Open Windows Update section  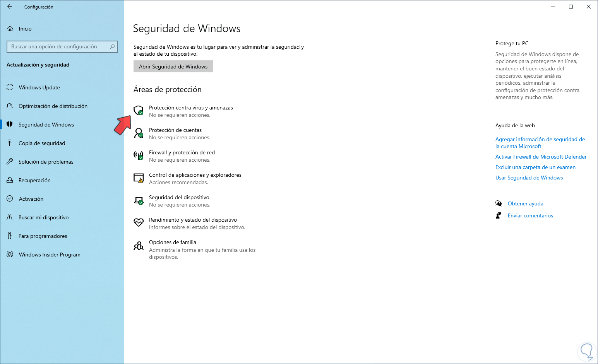pos(39,87)
